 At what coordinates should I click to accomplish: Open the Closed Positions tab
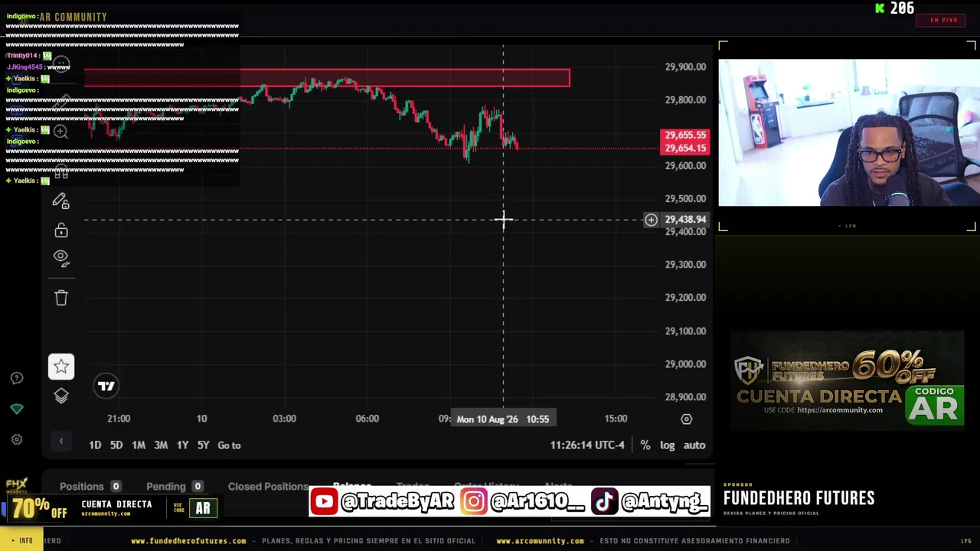pos(268,487)
